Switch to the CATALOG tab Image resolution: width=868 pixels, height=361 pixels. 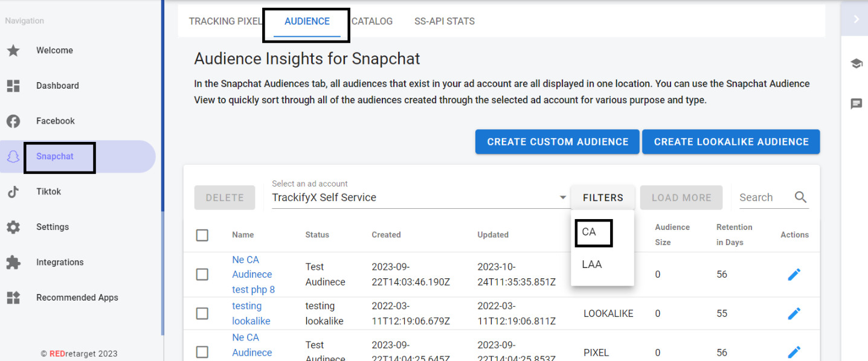(x=372, y=21)
